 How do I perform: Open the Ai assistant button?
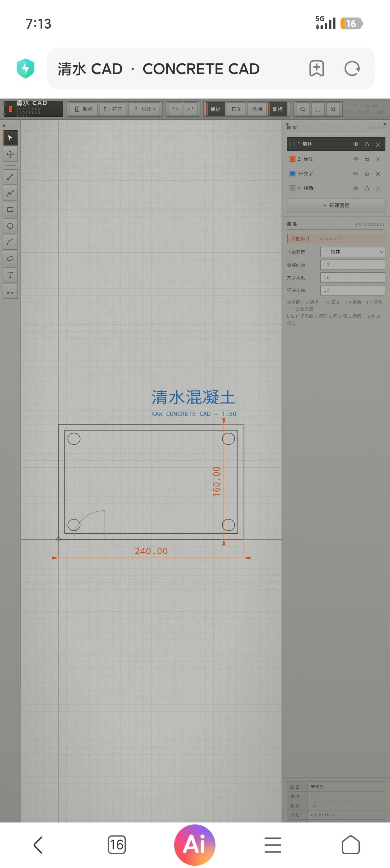[x=195, y=845]
